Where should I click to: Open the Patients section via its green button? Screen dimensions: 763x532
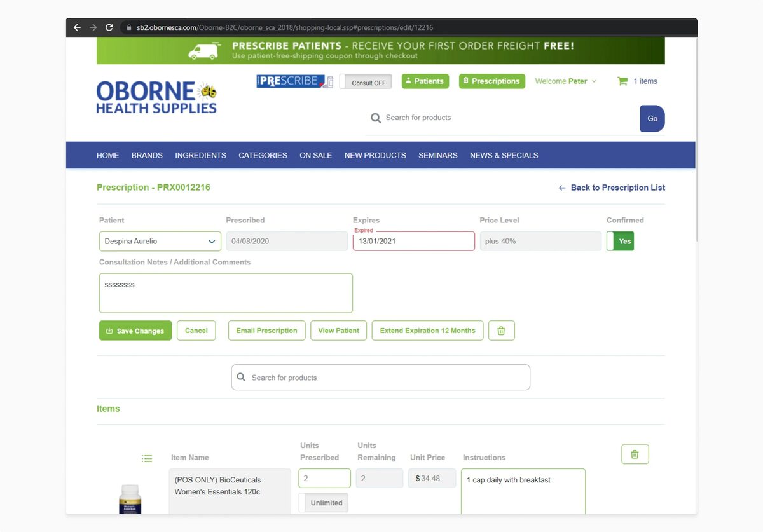(425, 81)
